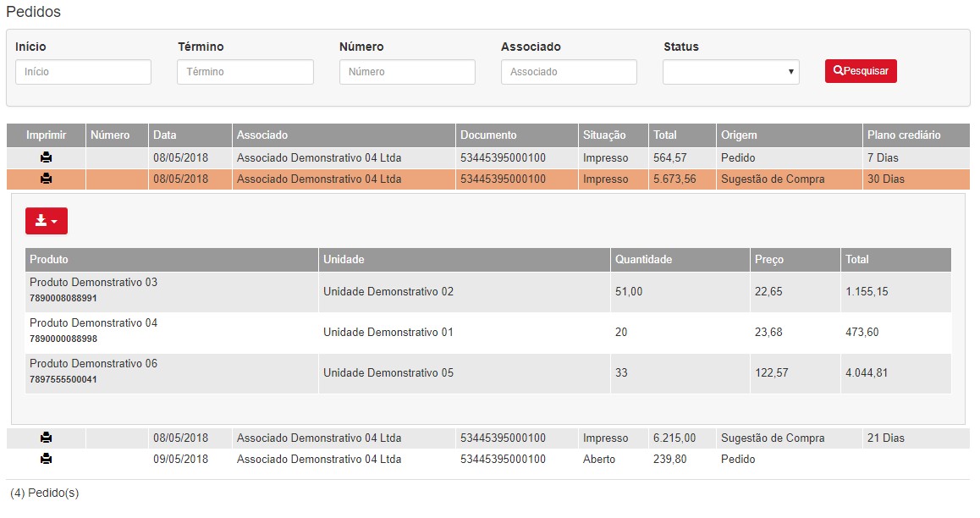This screenshot has height=518, width=980.
Task: Select barcode 7890000088998
Action: [x=63, y=339]
